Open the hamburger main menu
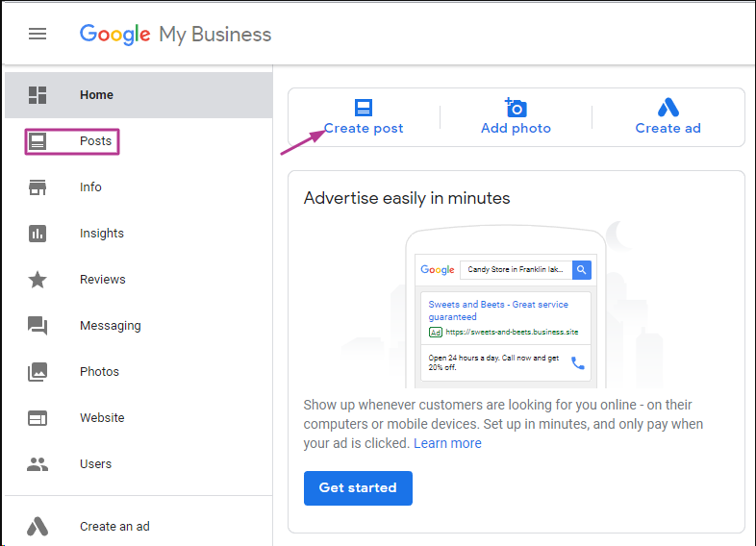The height and width of the screenshot is (546, 756). [x=38, y=34]
